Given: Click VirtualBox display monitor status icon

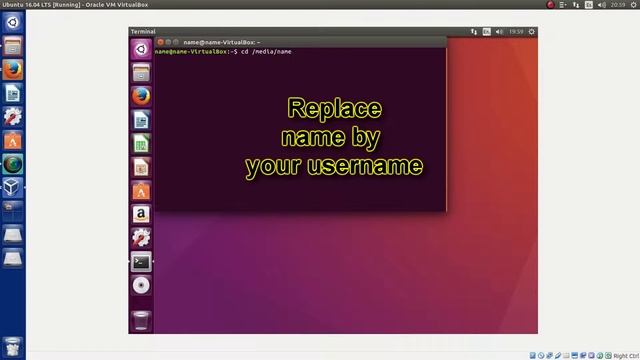Looking at the screenshot, I should [x=575, y=356].
